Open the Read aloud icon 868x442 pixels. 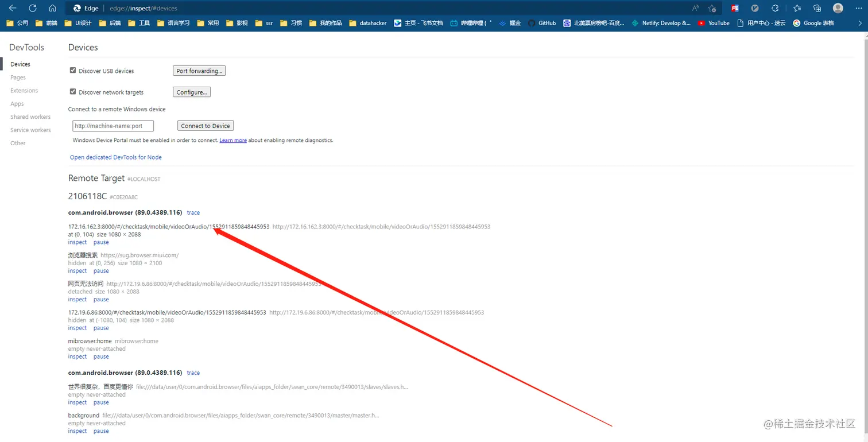(695, 8)
